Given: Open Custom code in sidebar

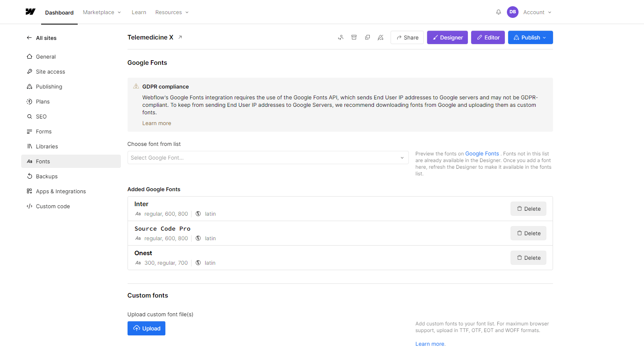Looking at the screenshot, I should point(71,206).
